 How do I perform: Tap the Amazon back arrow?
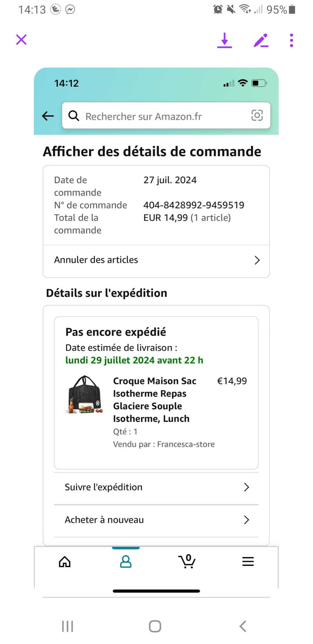(48, 116)
